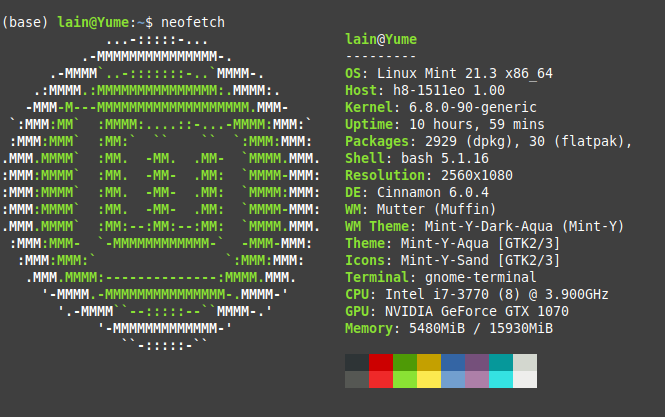Click the Packages 2929 (dpkg) line
Viewport: 665px width, 417px height.
(x=489, y=141)
